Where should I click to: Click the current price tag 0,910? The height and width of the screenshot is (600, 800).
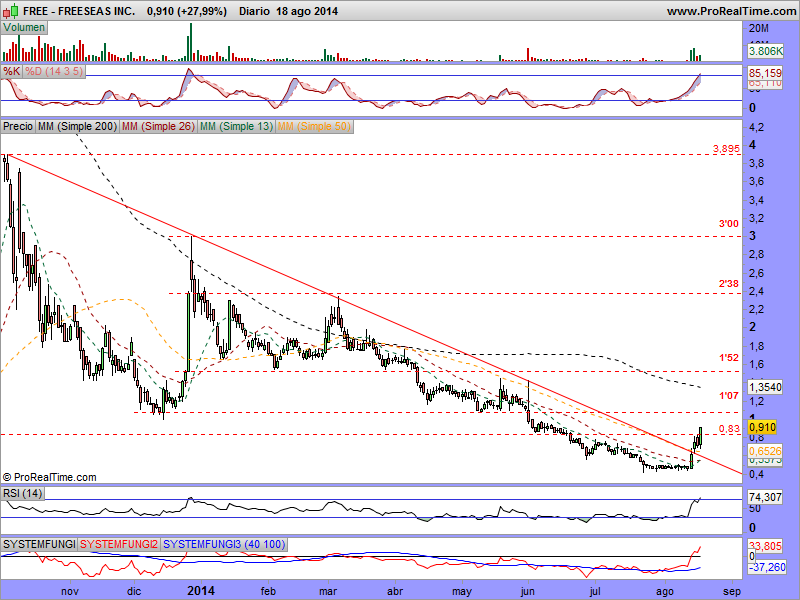[x=762, y=427]
